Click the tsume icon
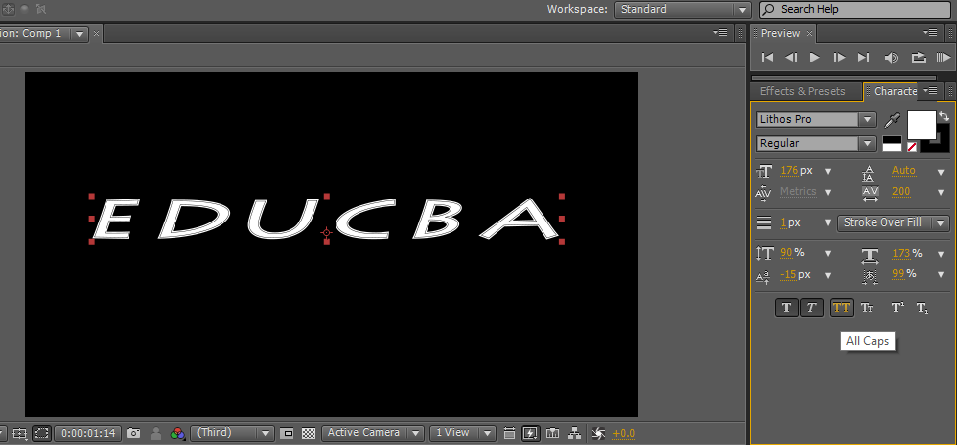Viewport: 957px width, 445px height. pyautogui.click(x=870, y=277)
